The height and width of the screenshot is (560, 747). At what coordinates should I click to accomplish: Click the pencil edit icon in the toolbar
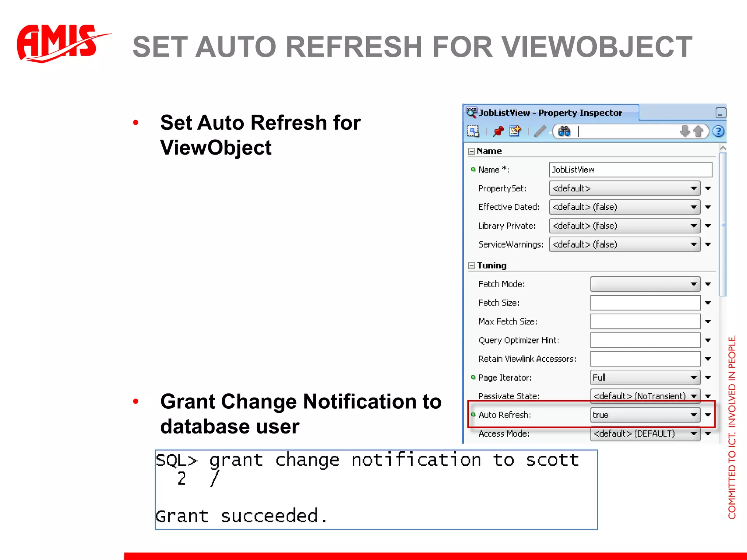tap(540, 131)
